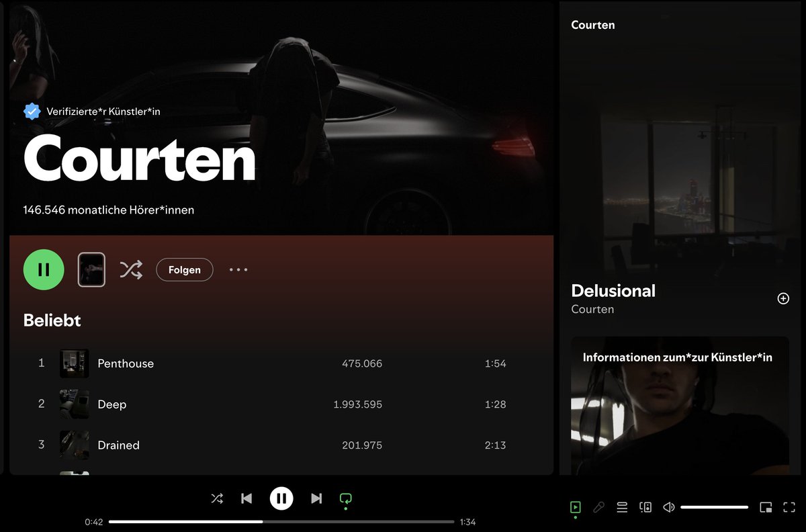The height and width of the screenshot is (532, 806).
Task: Click the total time 1:34
Action: coord(468,522)
